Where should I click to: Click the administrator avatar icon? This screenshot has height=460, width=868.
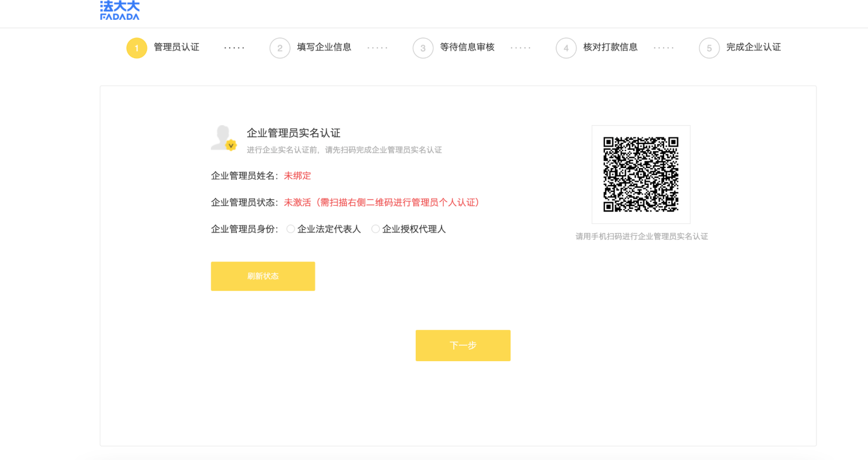tap(224, 138)
